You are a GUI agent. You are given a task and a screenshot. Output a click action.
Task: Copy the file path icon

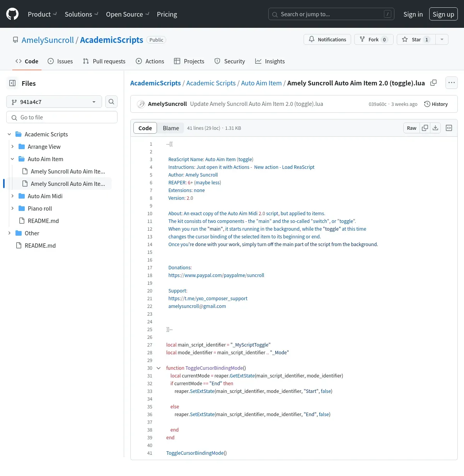(433, 83)
